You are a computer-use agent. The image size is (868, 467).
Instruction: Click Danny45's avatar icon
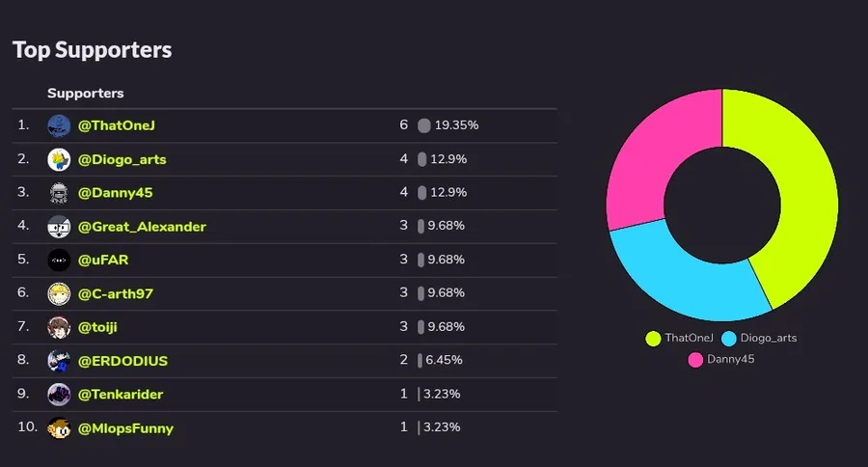click(59, 193)
